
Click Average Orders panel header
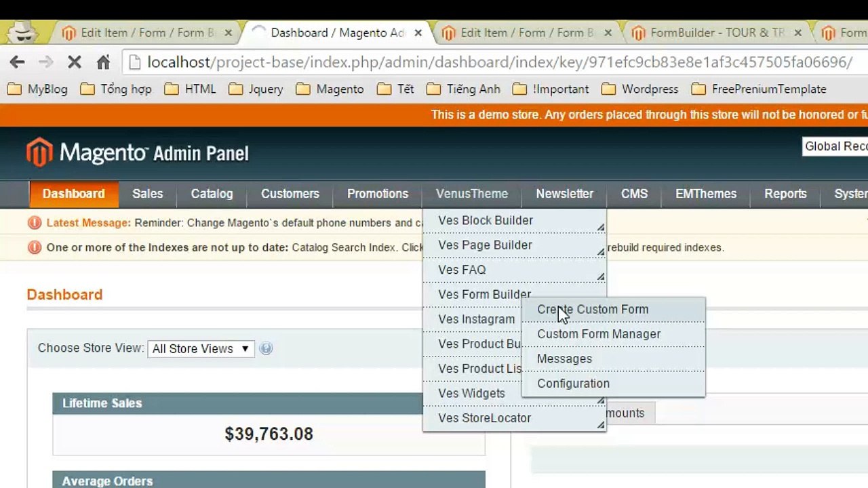tap(269, 481)
